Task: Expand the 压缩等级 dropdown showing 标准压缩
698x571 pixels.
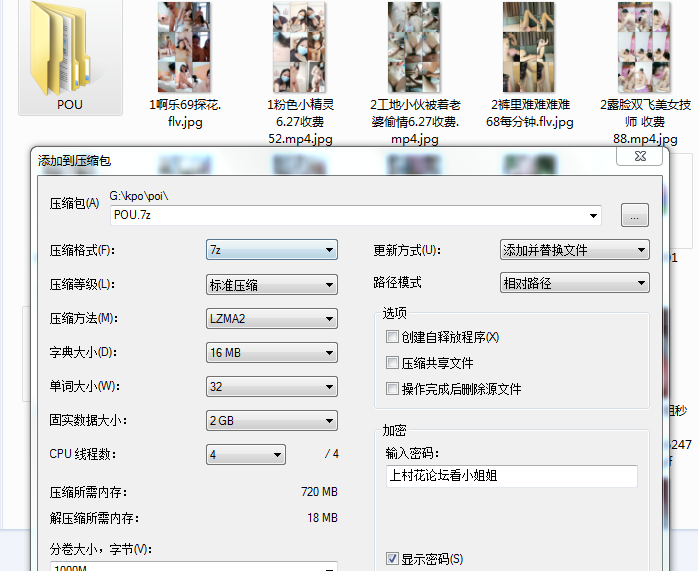Action: pos(271,284)
